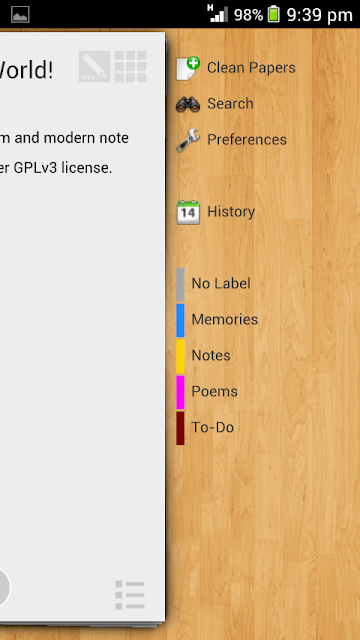Viewport: 360px width, 640px height.
Task: Tap the note page to bring it back
Action: [x=82, y=327]
